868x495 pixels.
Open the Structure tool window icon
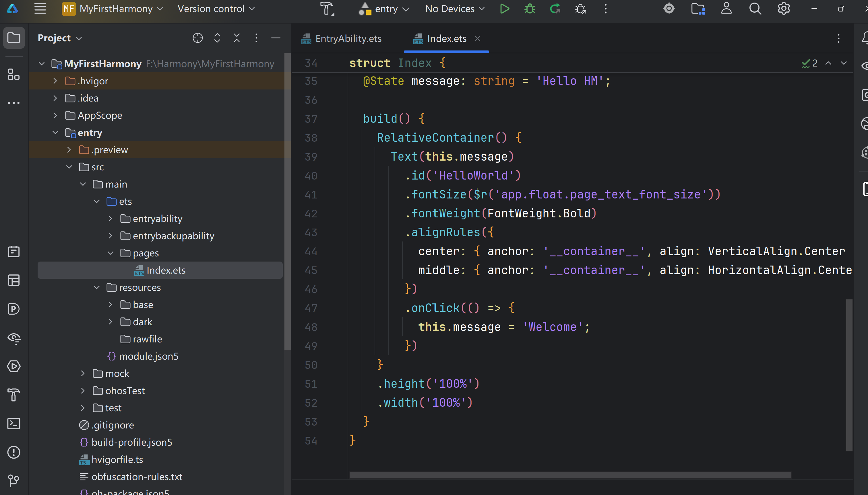[x=13, y=75]
